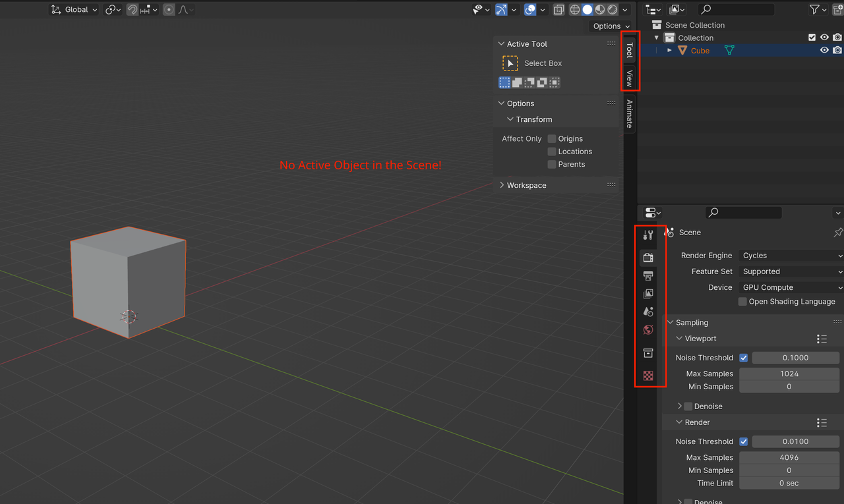The height and width of the screenshot is (504, 844).
Task: Click the viewport Noise Threshold 0.1000 field
Action: coord(795,358)
